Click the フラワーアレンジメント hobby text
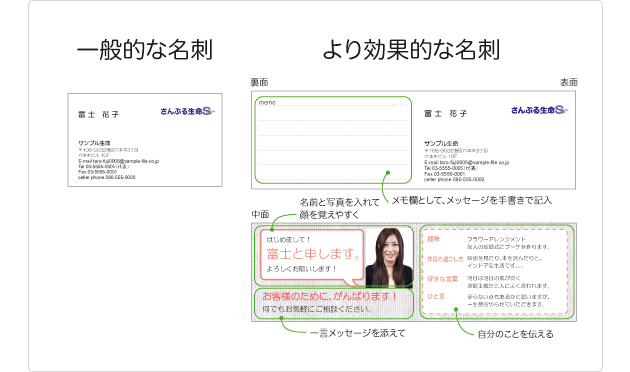 pos(496,239)
